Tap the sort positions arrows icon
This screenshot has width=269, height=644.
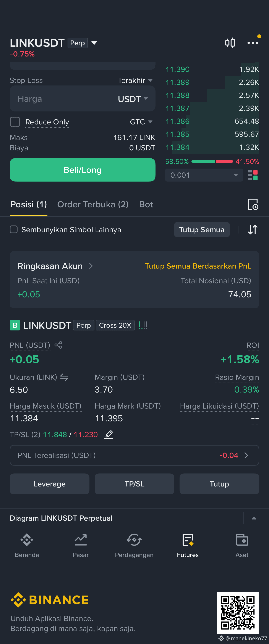253,230
